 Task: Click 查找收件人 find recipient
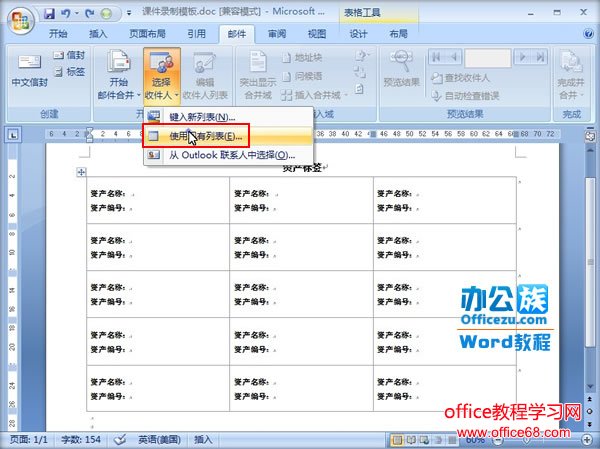point(461,78)
